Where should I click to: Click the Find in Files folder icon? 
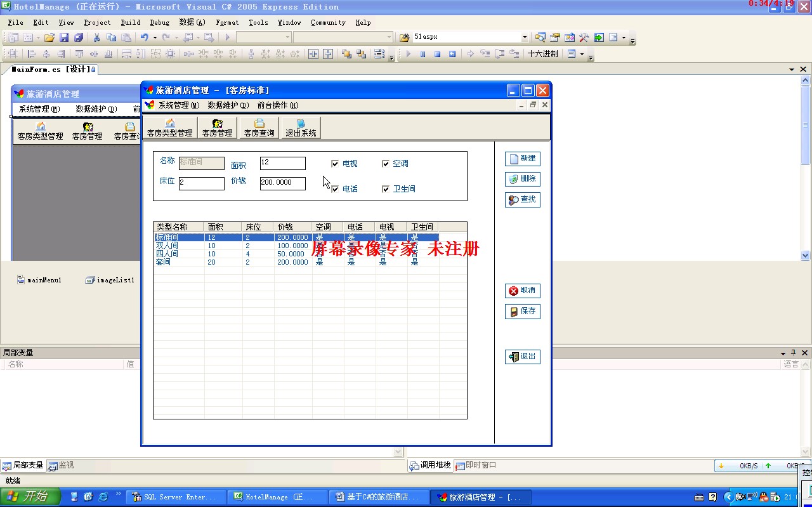click(x=405, y=37)
